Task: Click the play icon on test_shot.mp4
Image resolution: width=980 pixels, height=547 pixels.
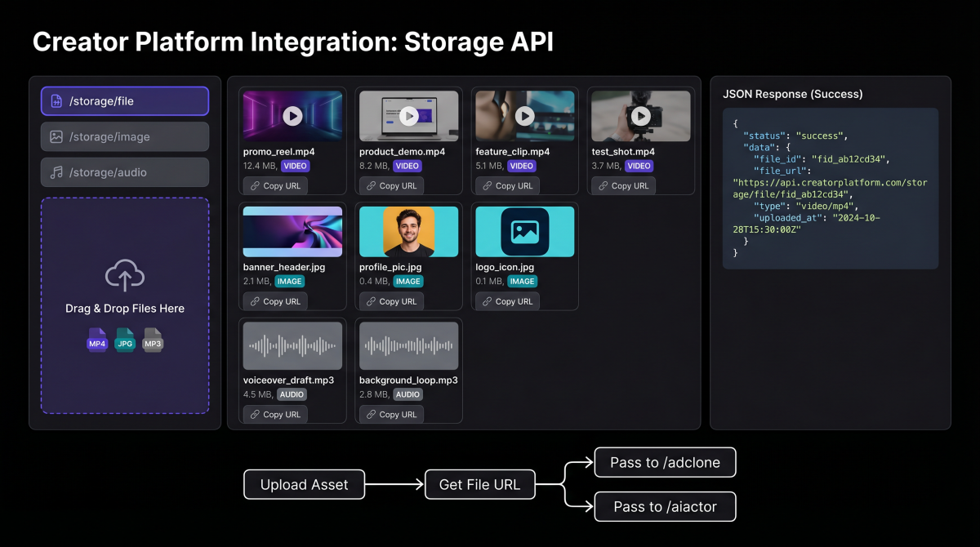Action: [x=641, y=115]
